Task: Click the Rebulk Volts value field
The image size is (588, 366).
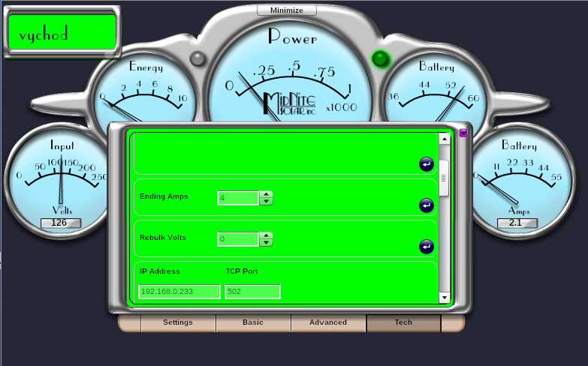Action: coord(238,239)
